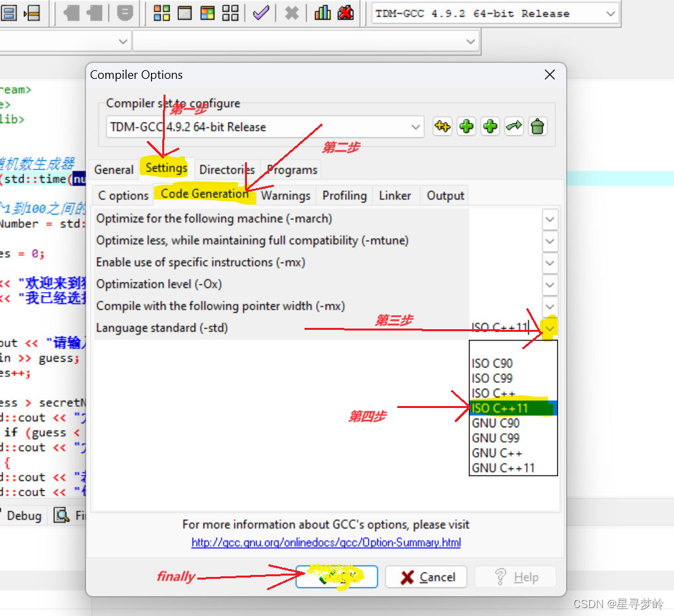Remove the current compiler set via trash icon
674x616 pixels.
point(538,126)
